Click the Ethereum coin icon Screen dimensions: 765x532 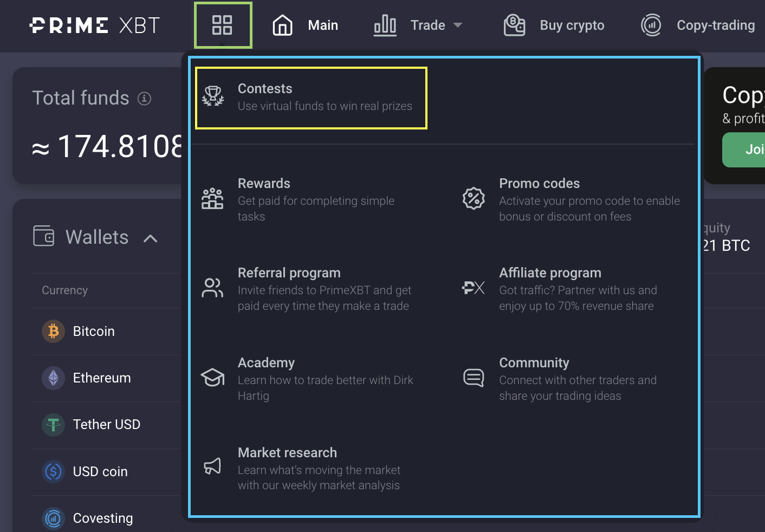(x=53, y=378)
